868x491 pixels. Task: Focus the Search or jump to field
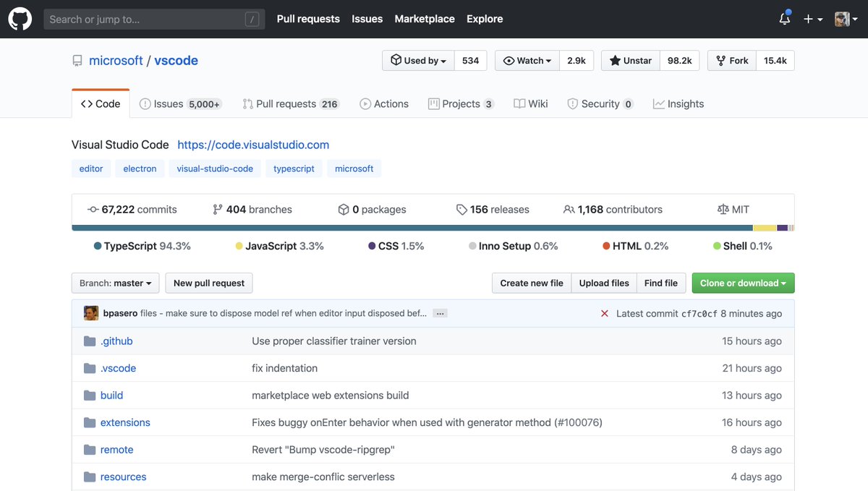pos(154,20)
